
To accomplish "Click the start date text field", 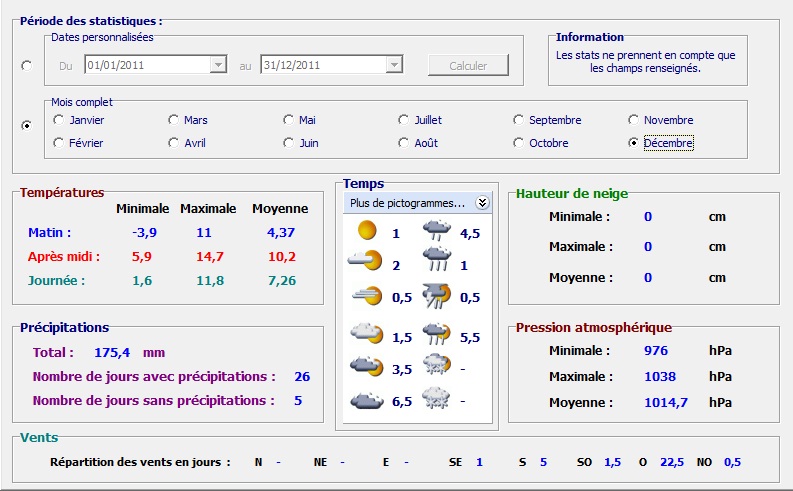I will (x=146, y=65).
